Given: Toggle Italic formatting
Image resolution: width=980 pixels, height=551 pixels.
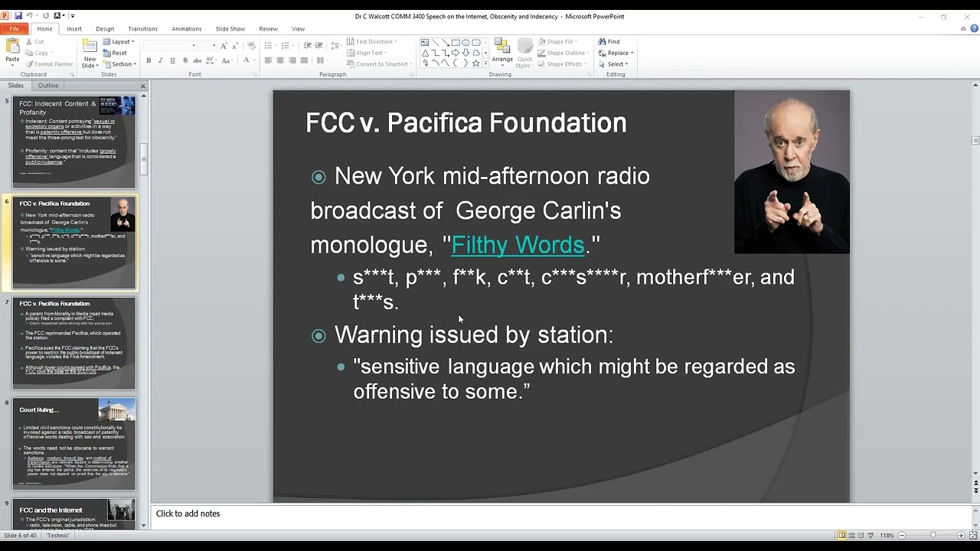Looking at the screenshot, I should pyautogui.click(x=160, y=60).
